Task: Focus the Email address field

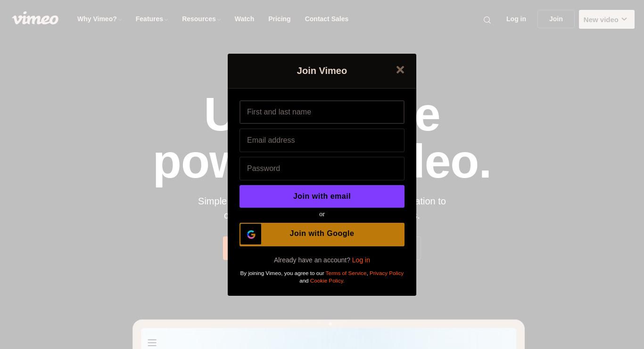Action: 322,140
